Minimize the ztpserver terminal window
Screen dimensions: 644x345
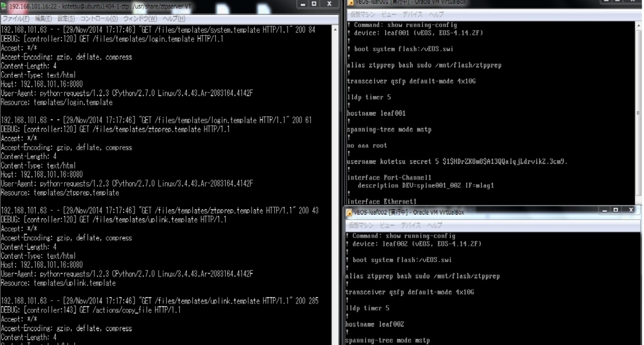303,4
